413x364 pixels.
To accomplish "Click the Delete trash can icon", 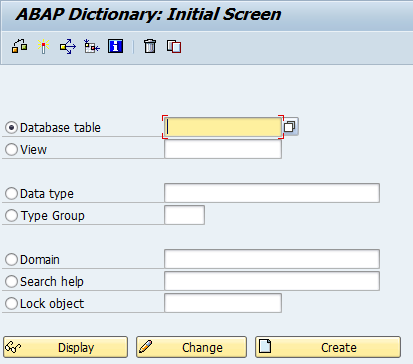I will tap(150, 46).
